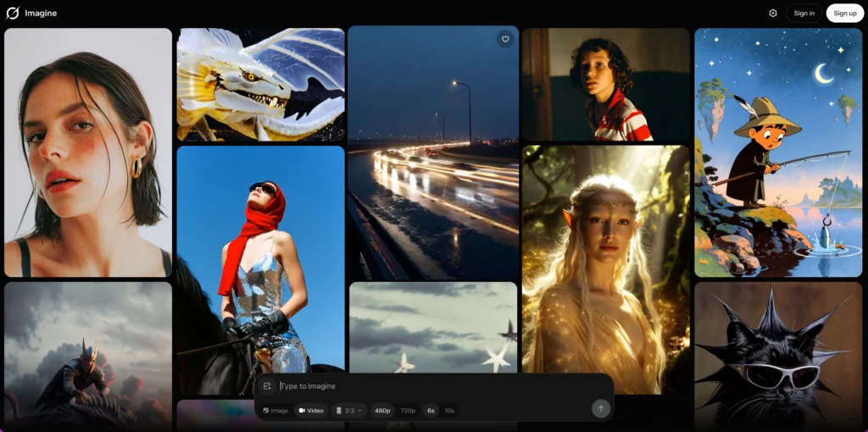Screen dimensions: 868x432
Task: Open the night highway light trails thumbnail
Action: click(433, 152)
